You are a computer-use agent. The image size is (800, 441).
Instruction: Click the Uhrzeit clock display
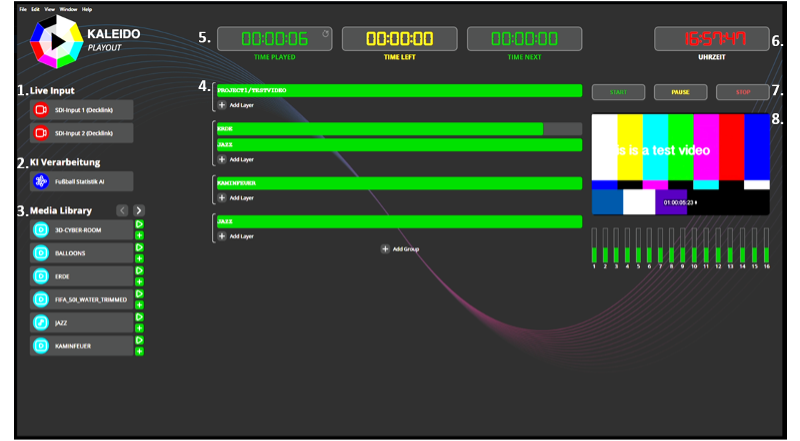pos(712,39)
